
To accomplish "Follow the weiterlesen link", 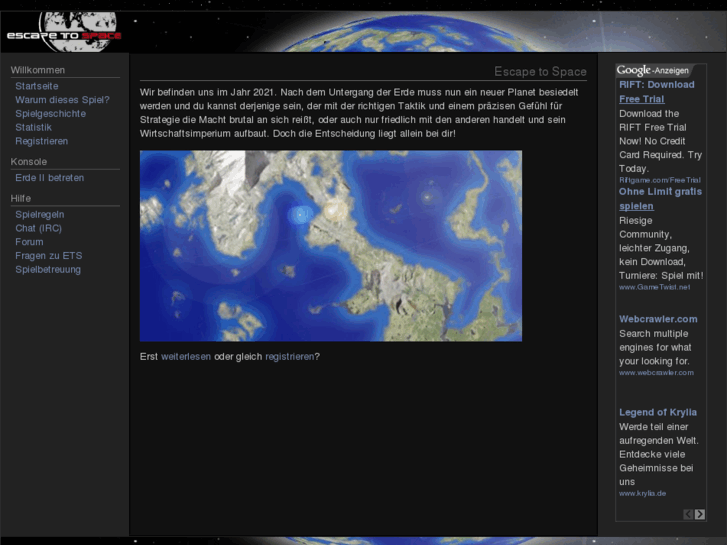I will [186, 357].
